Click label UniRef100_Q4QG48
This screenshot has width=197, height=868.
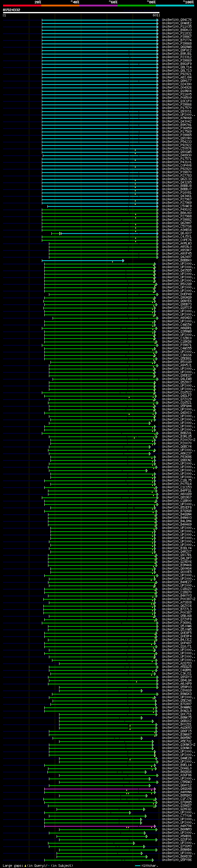[x=177, y=789]
